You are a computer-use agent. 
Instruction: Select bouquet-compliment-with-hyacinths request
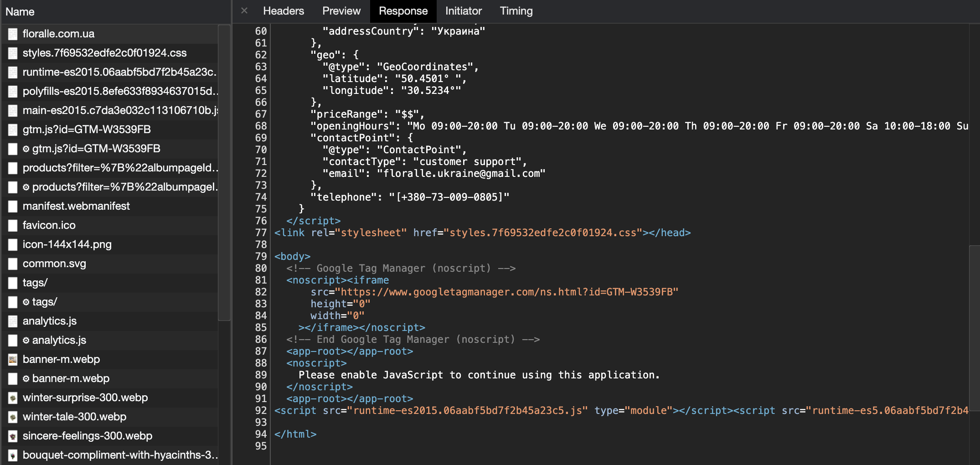[109, 455]
